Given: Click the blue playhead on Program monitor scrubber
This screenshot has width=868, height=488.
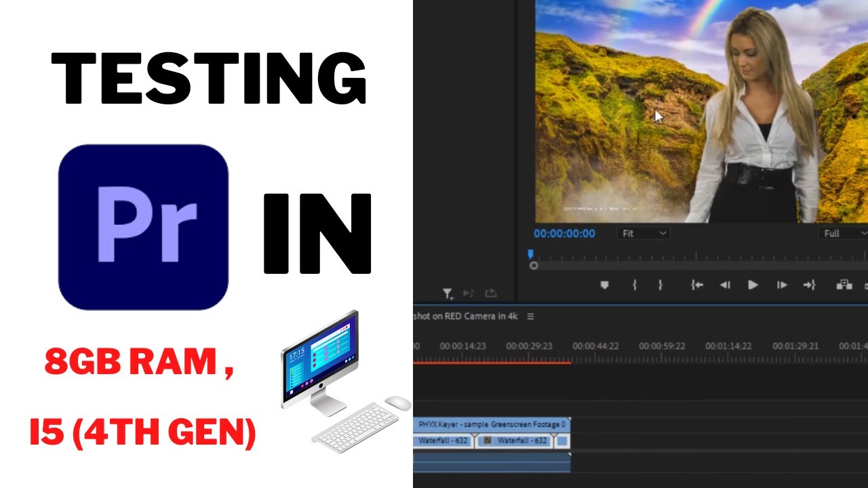Looking at the screenshot, I should click(531, 254).
